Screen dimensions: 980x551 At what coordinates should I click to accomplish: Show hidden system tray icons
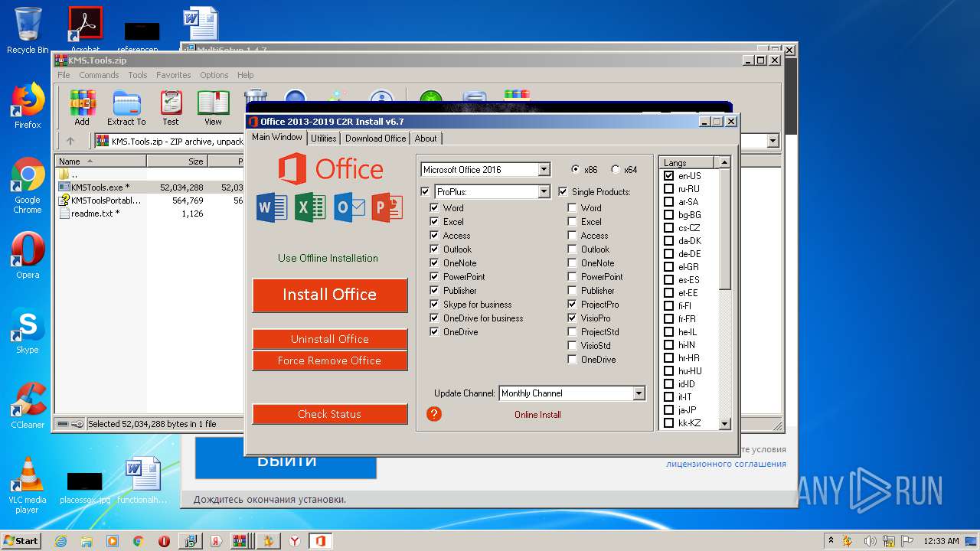click(x=831, y=541)
